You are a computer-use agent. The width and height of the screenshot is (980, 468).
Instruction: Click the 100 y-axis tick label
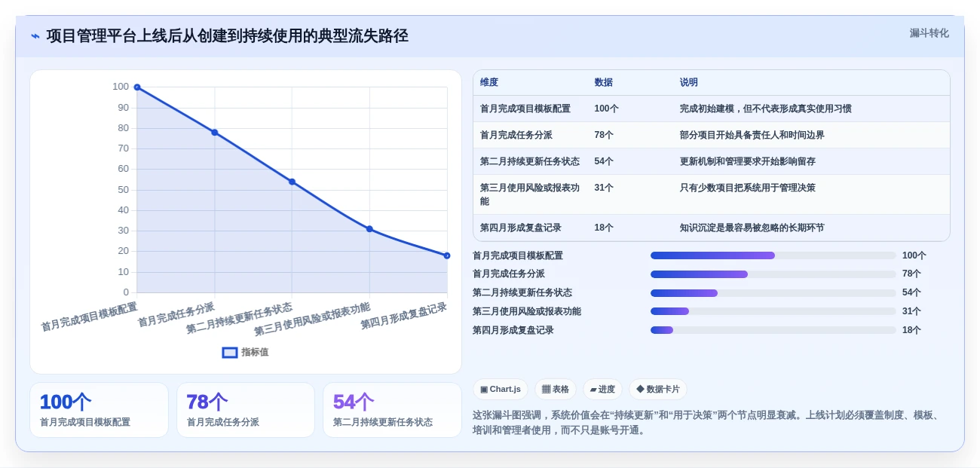pyautogui.click(x=121, y=87)
